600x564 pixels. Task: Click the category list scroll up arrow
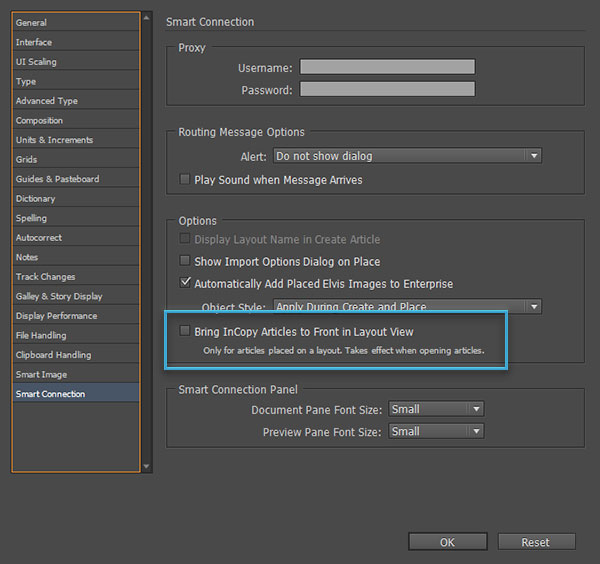(146, 18)
